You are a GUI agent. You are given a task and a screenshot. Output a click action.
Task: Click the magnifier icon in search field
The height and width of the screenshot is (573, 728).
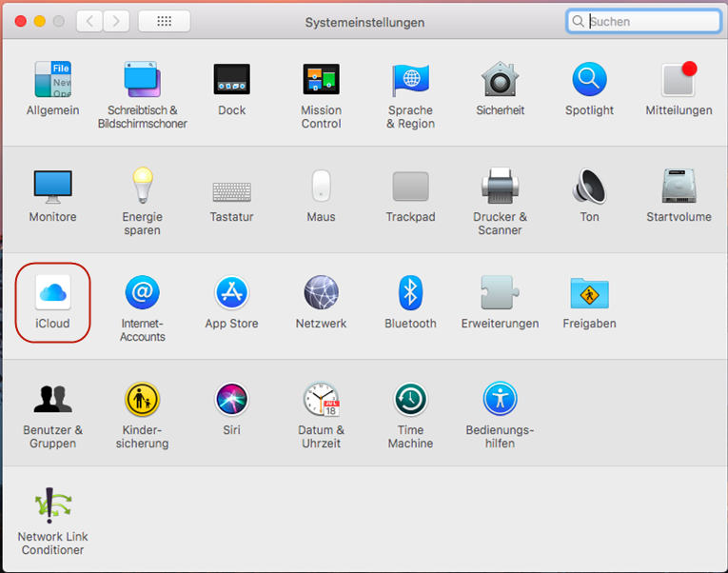click(578, 21)
